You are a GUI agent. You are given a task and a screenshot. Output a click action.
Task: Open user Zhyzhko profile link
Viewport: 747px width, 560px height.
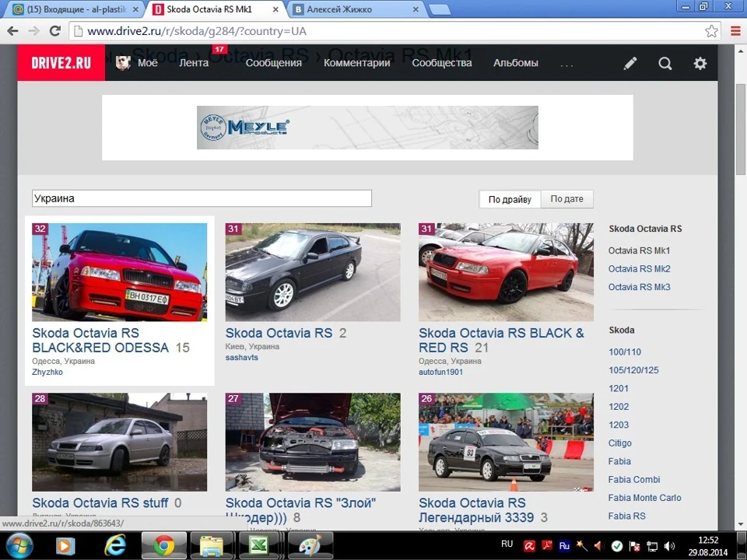[x=47, y=373]
